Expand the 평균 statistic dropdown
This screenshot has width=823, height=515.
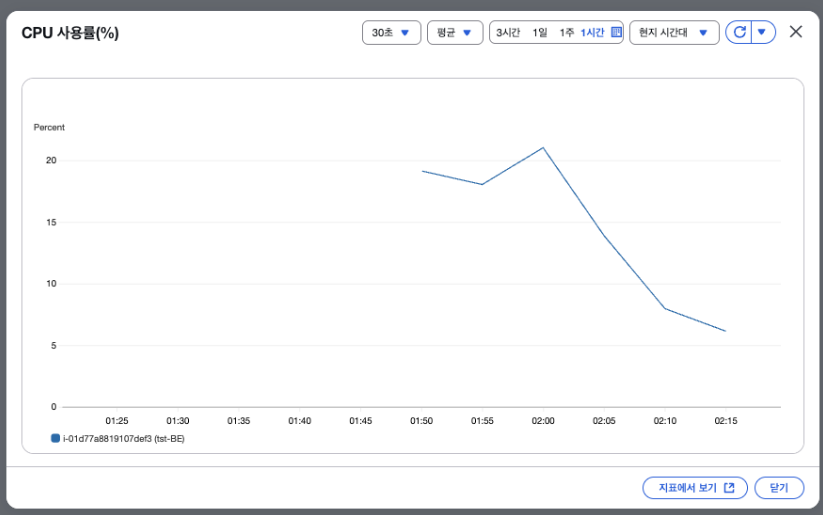coord(455,33)
